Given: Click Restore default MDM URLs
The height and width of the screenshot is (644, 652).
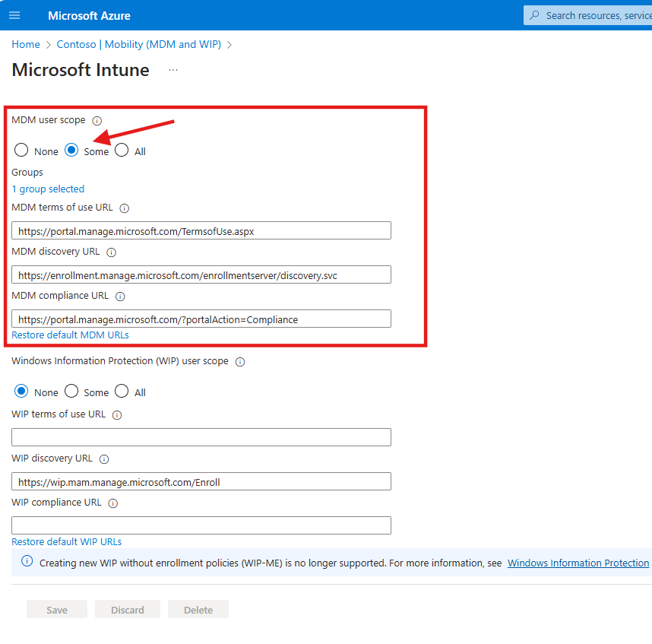Looking at the screenshot, I should 70,335.
